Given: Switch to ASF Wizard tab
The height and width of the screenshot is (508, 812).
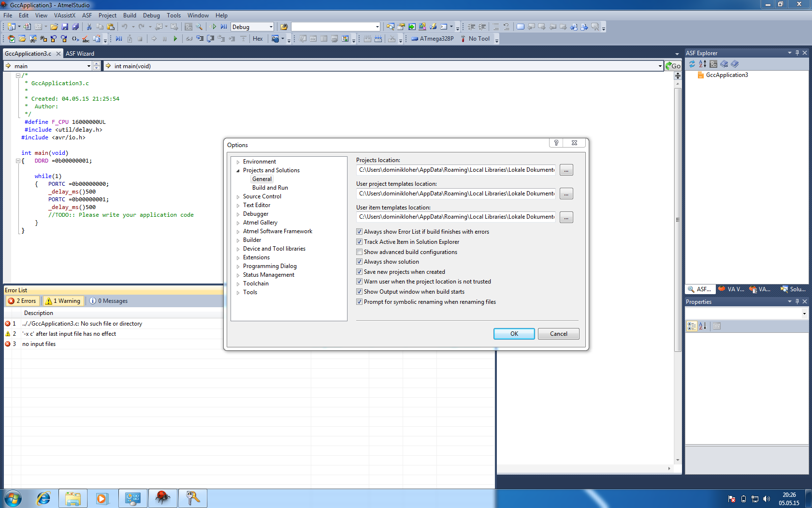Looking at the screenshot, I should pyautogui.click(x=80, y=54).
